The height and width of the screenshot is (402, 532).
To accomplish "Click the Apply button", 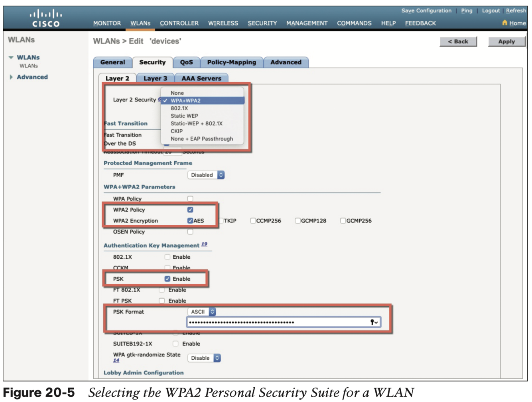I will pyautogui.click(x=506, y=42).
